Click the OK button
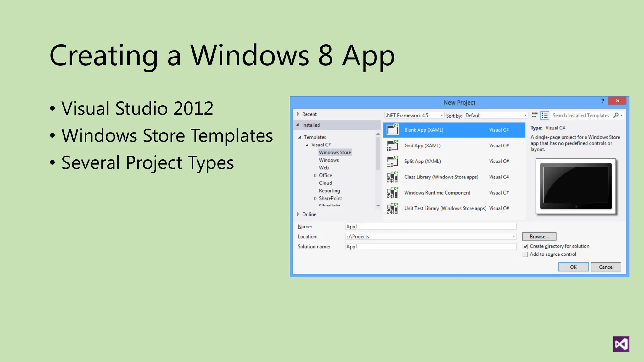Viewport: 644px width, 362px height. (573, 267)
